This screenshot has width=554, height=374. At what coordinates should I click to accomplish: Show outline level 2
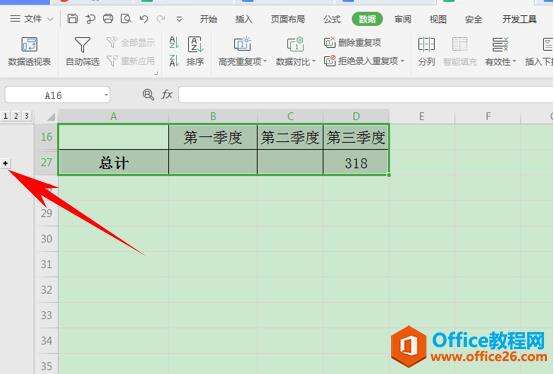[x=16, y=116]
